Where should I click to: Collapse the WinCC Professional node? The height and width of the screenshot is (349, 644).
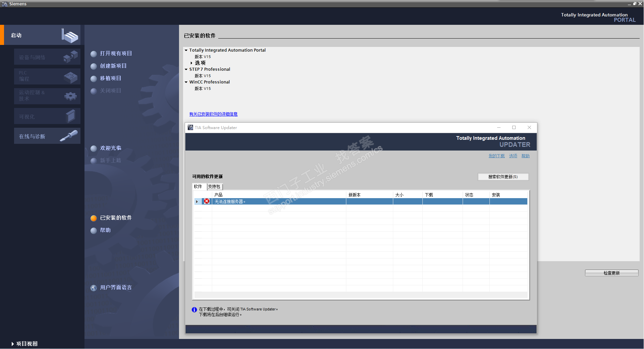[x=186, y=82]
